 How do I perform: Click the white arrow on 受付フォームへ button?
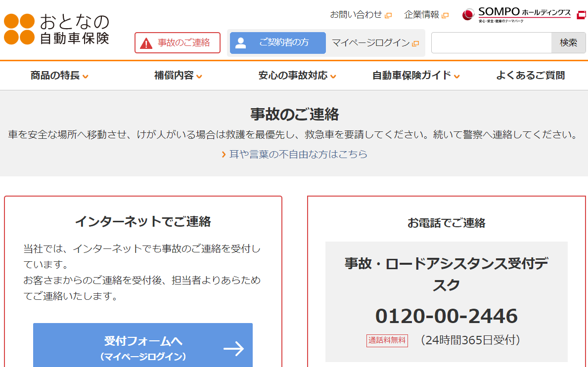(x=233, y=349)
